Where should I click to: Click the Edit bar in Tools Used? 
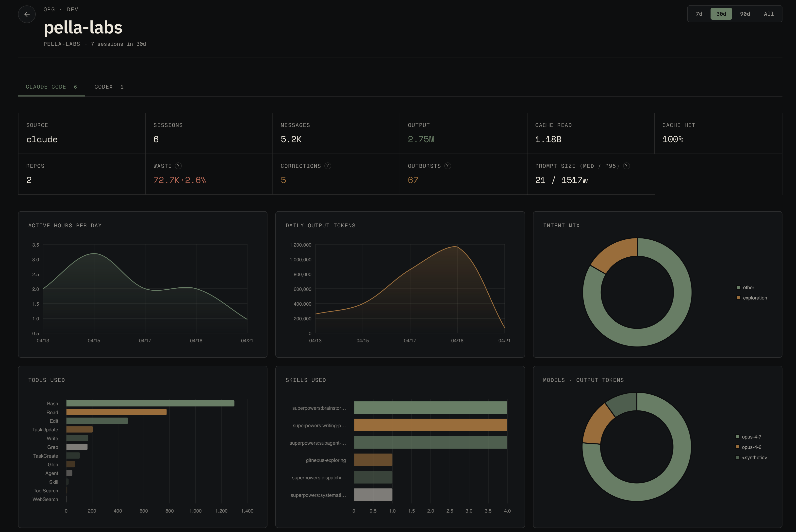pyautogui.click(x=97, y=421)
